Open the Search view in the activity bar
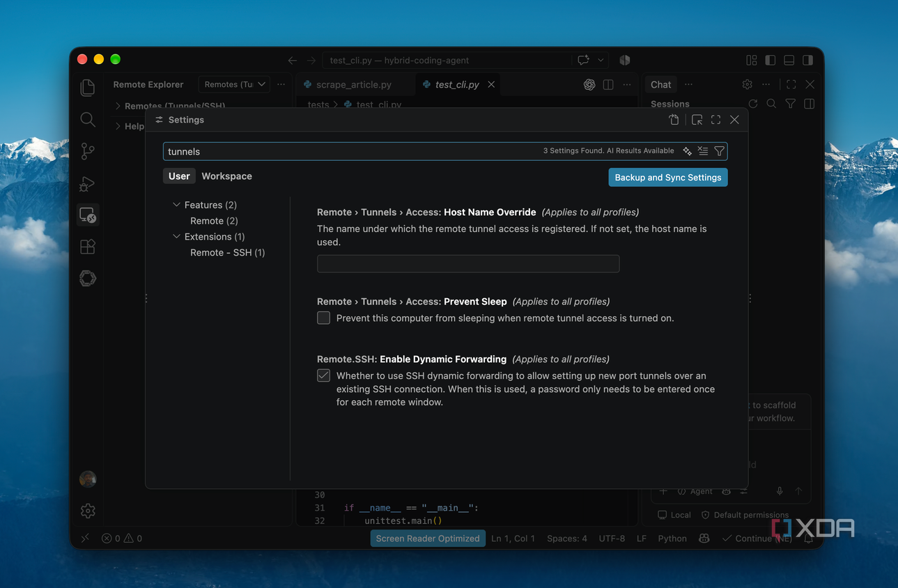898x588 pixels. pyautogui.click(x=88, y=120)
